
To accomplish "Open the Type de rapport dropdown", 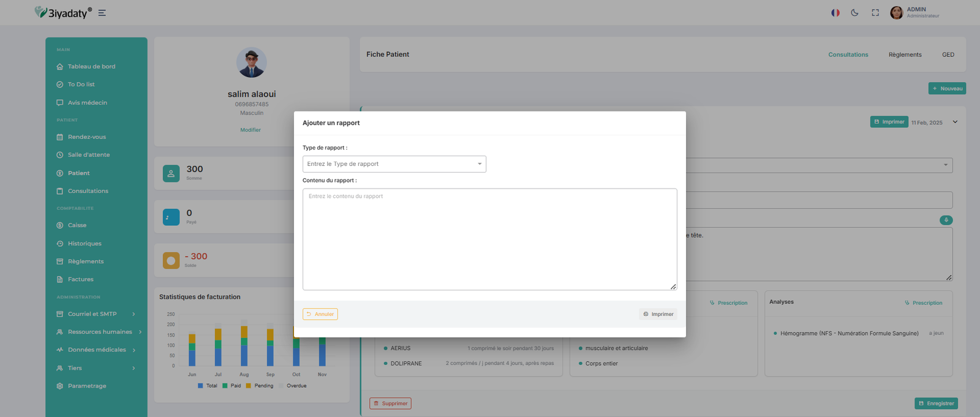I will point(394,164).
